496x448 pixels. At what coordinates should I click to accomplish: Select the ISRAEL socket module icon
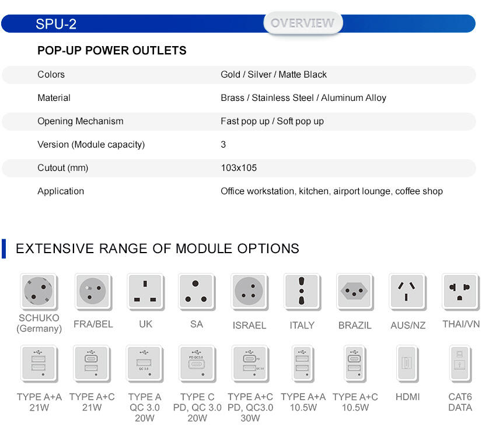(x=249, y=291)
